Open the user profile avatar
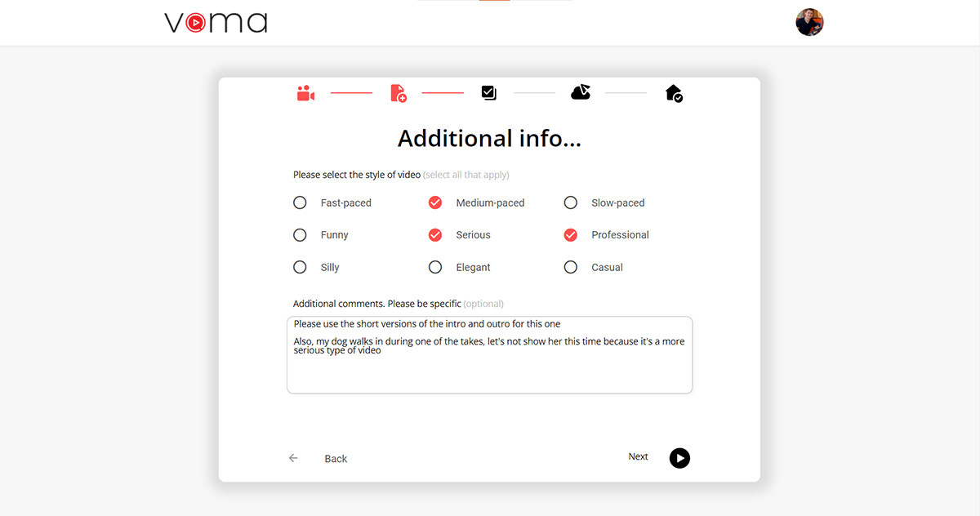Image resolution: width=980 pixels, height=516 pixels. click(x=809, y=23)
